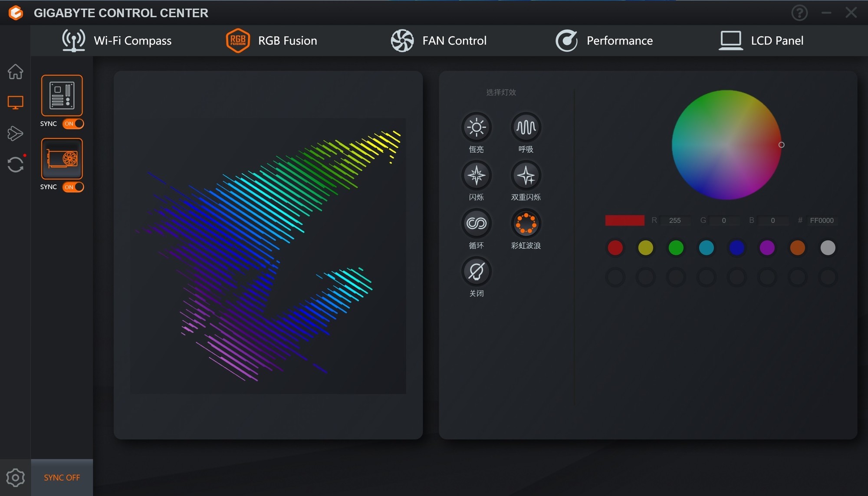Click the motherboard device thumbnail

[62, 97]
